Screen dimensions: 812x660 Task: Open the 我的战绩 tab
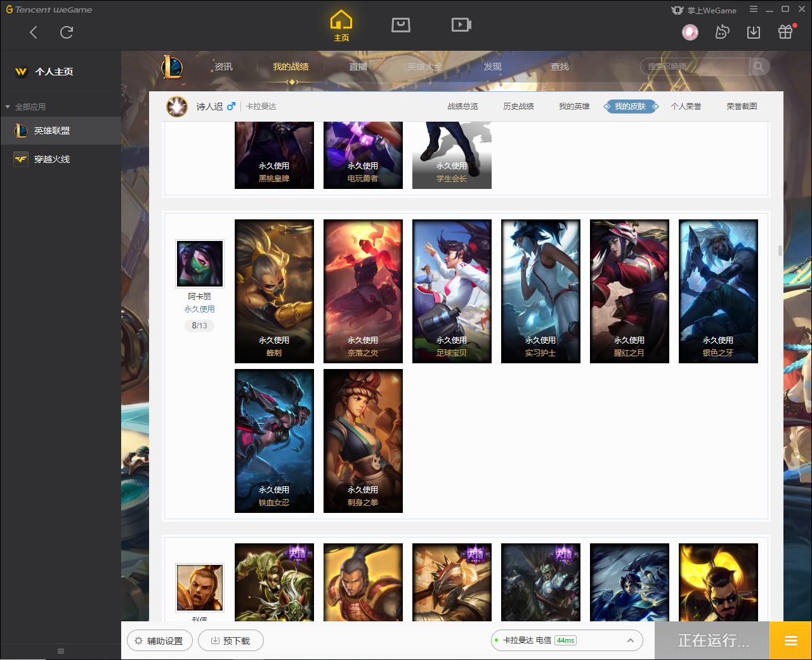click(x=291, y=67)
